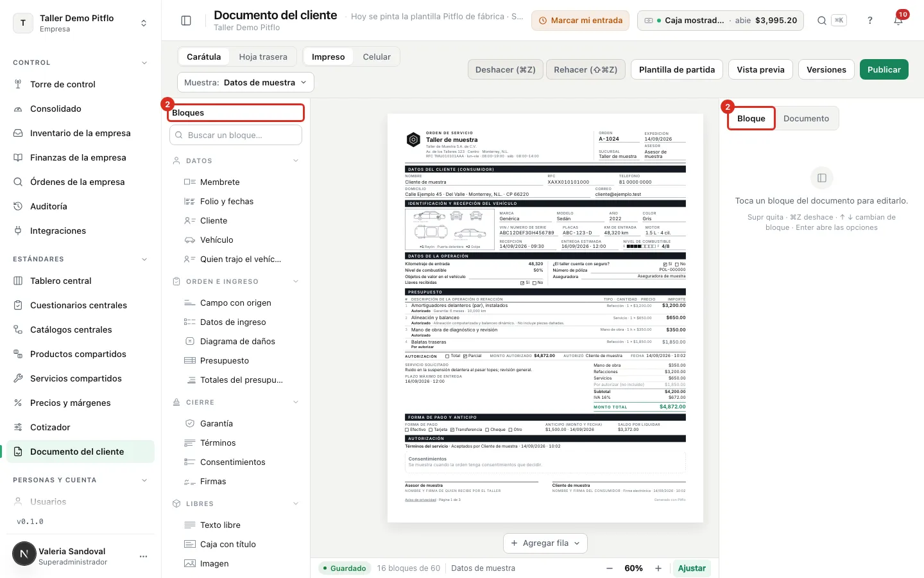Click the Imagen block icon
The image size is (924, 578).
190,563
